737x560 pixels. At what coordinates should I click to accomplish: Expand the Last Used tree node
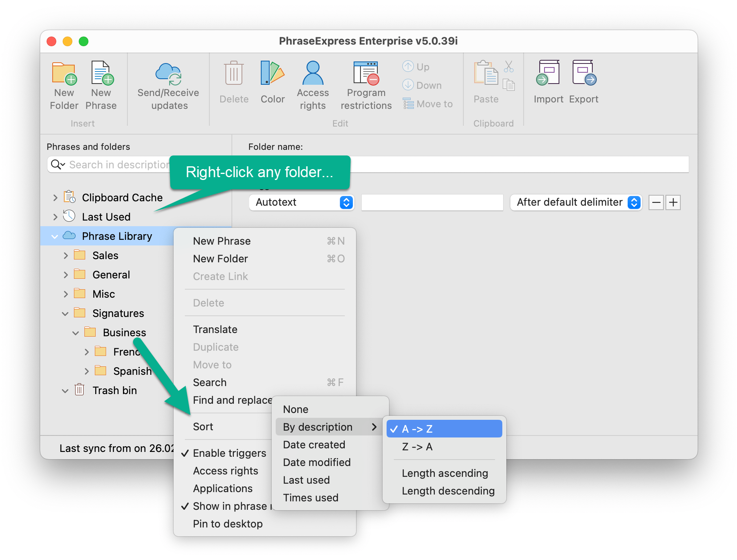tap(55, 217)
